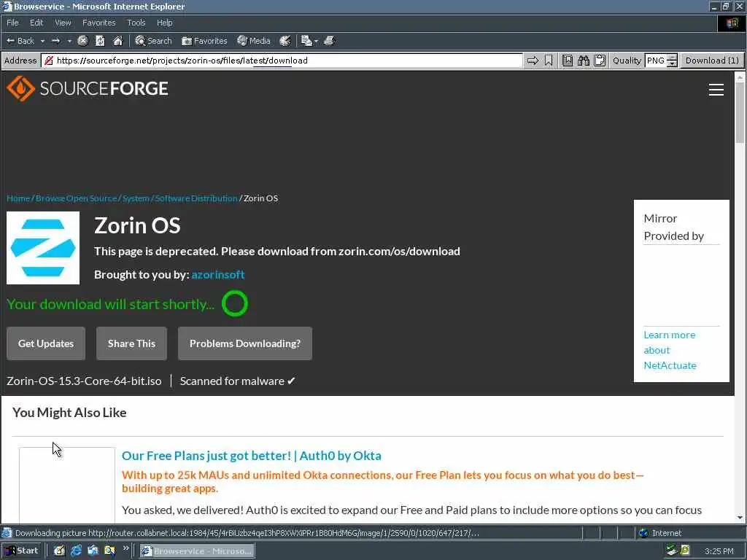Click the Forward arrow button

(55, 41)
